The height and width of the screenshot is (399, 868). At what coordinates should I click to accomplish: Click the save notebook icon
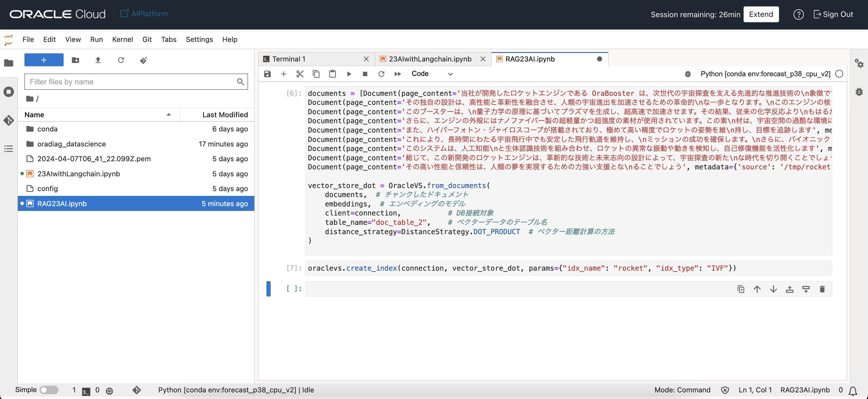pyautogui.click(x=267, y=74)
